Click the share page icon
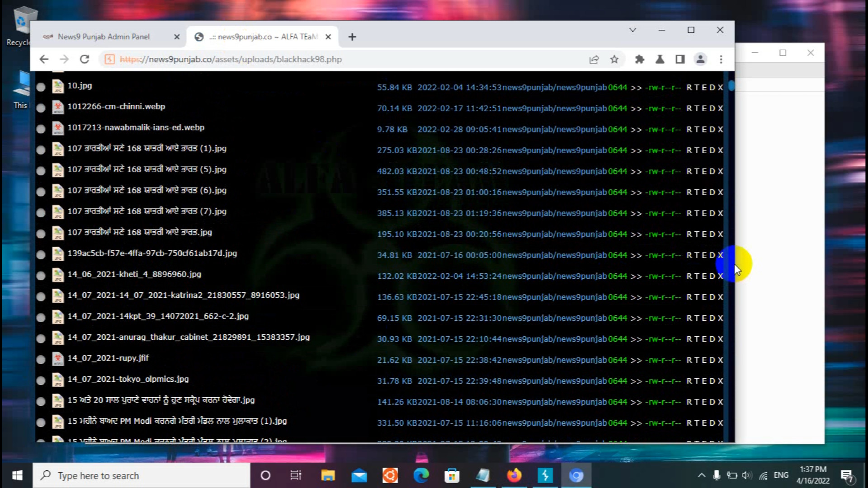Image resolution: width=868 pixels, height=488 pixels. (594, 59)
